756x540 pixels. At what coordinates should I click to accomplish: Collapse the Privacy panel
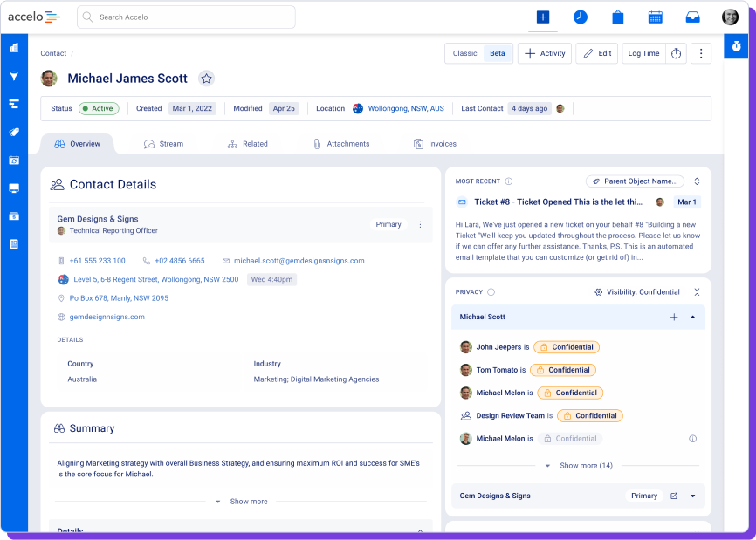697,292
